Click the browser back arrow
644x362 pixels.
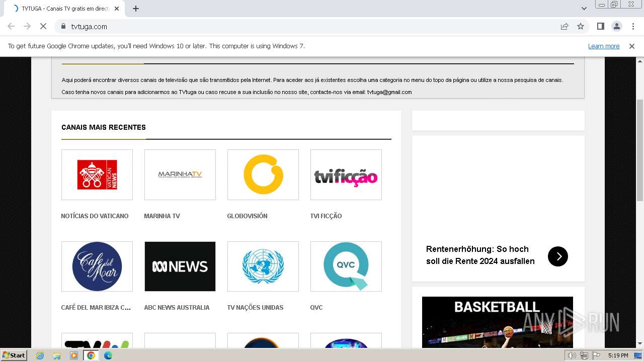11,26
